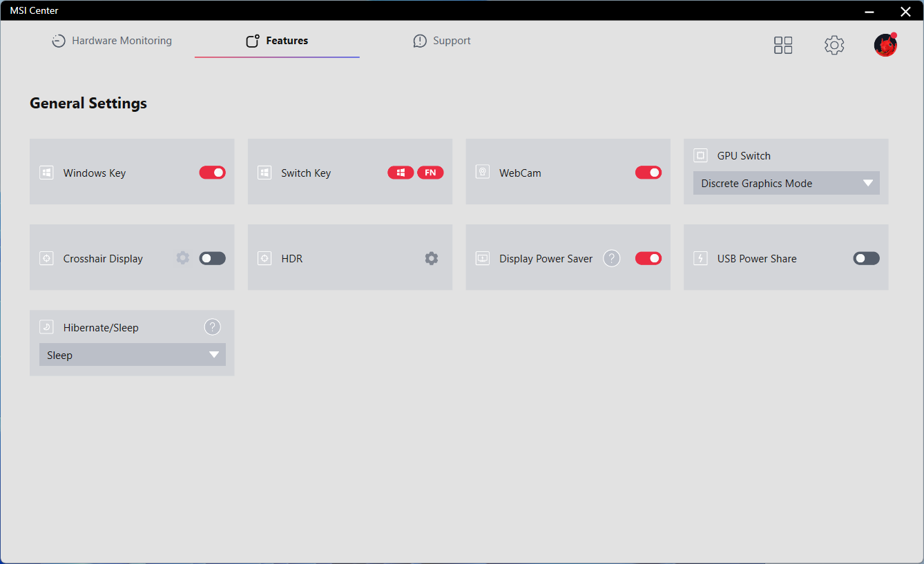Image resolution: width=924 pixels, height=564 pixels.
Task: Click the WebCam label text
Action: click(520, 173)
